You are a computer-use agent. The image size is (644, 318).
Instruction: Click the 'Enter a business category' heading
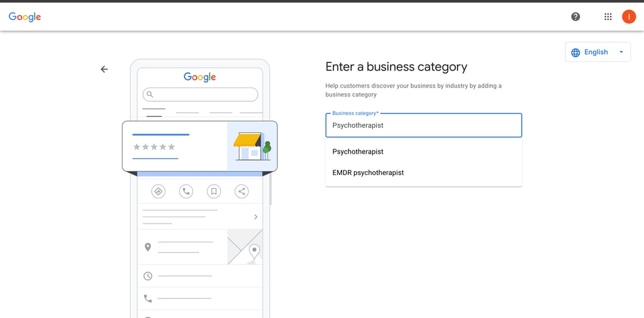pyautogui.click(x=396, y=67)
